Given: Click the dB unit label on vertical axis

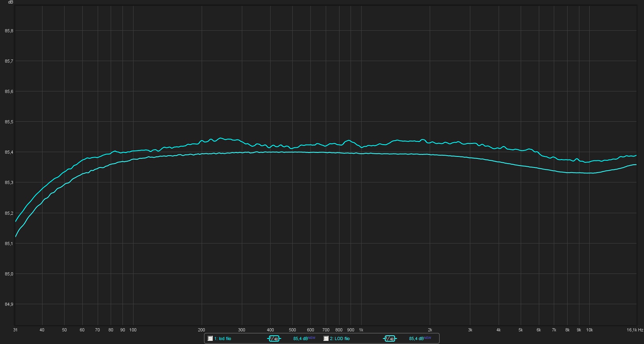Looking at the screenshot, I should click(10, 2).
